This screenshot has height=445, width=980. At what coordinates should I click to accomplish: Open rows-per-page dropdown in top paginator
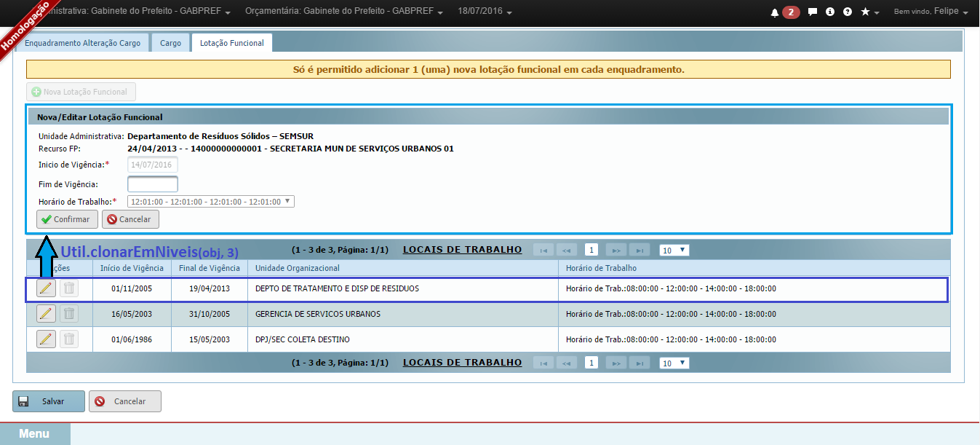tap(674, 250)
